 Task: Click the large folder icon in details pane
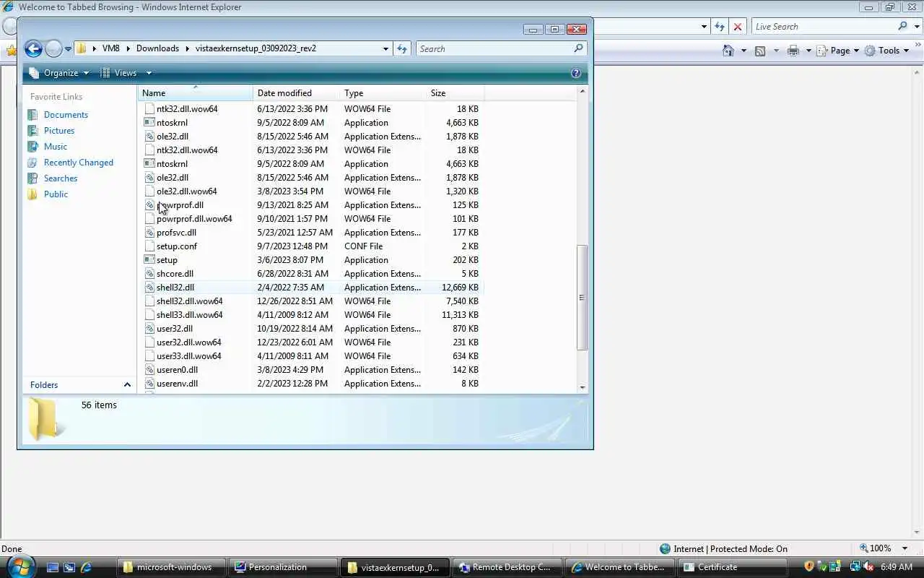[45, 419]
